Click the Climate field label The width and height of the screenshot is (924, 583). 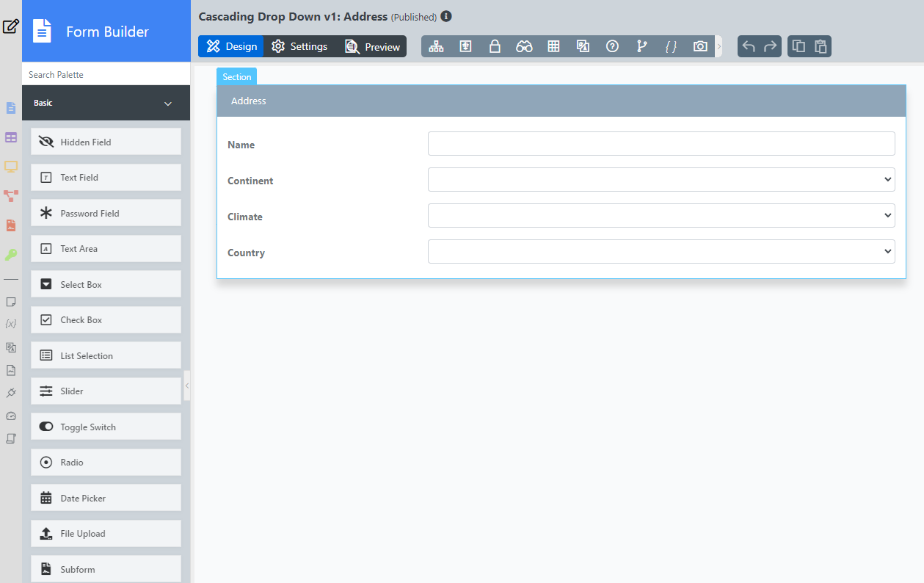pyautogui.click(x=245, y=217)
